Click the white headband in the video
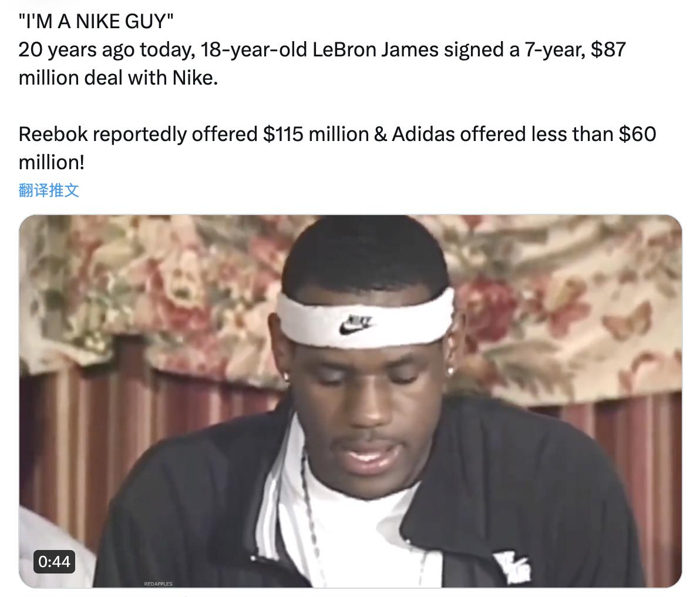 (365, 318)
